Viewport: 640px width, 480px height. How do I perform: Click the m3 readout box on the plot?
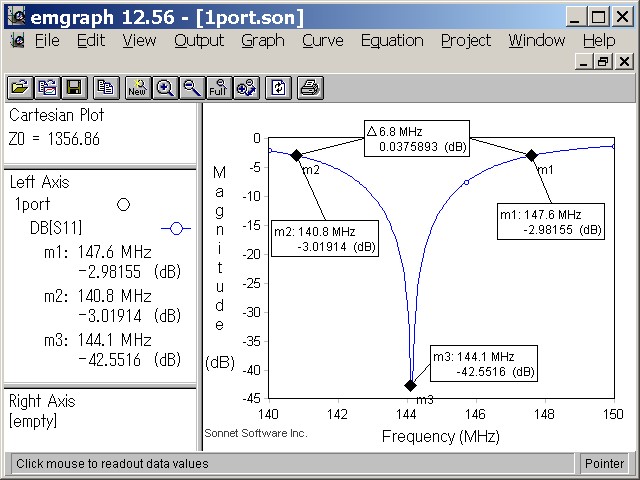click(484, 364)
